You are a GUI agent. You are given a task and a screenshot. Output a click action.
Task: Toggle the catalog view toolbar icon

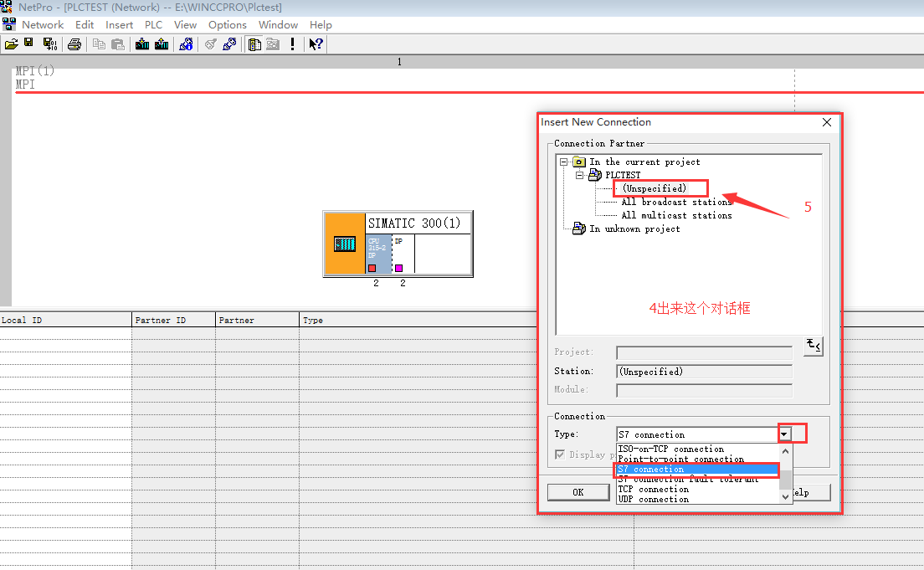254,44
